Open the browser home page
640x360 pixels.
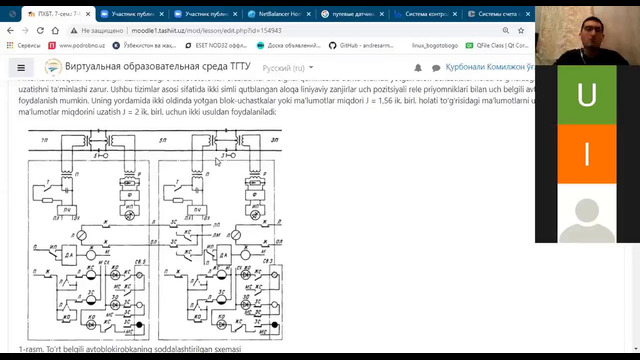[55, 31]
